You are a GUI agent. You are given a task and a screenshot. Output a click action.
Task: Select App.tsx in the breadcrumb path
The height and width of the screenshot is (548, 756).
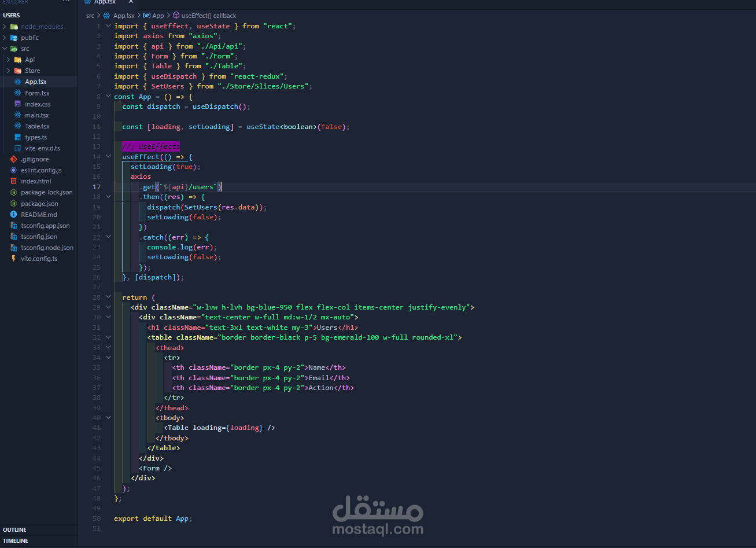[x=124, y=16]
